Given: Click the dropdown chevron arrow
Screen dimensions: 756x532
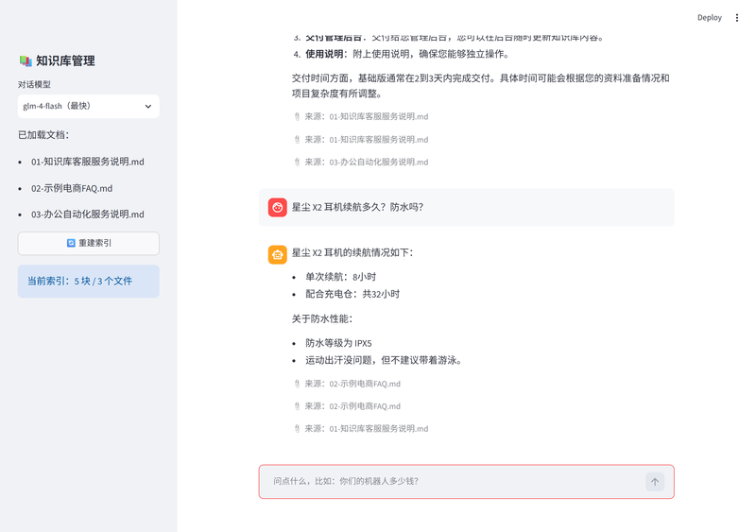Looking at the screenshot, I should pos(148,106).
